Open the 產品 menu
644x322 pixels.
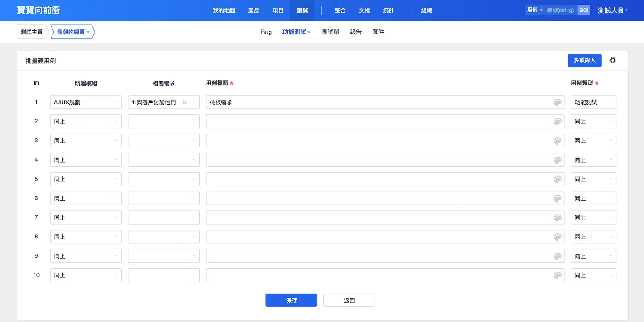pyautogui.click(x=253, y=11)
